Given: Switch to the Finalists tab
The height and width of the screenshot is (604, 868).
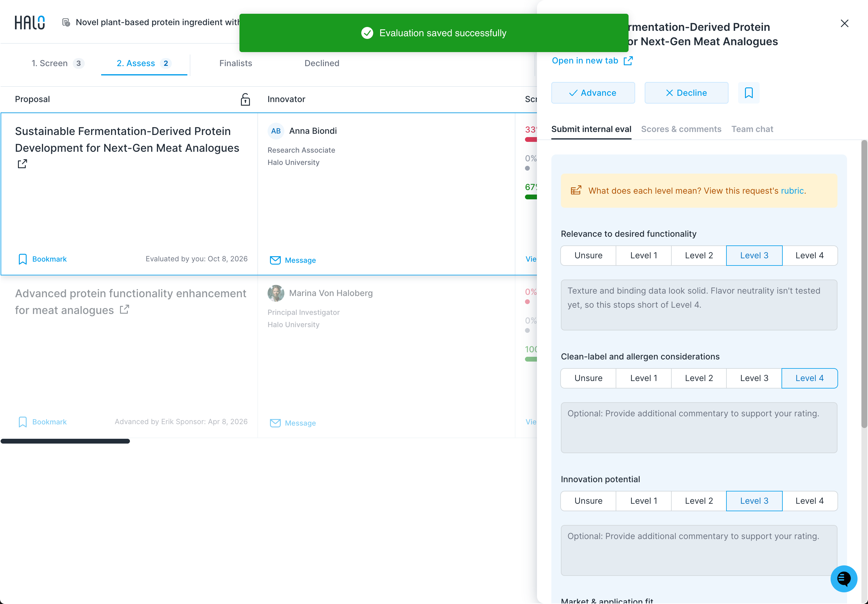Looking at the screenshot, I should (236, 63).
